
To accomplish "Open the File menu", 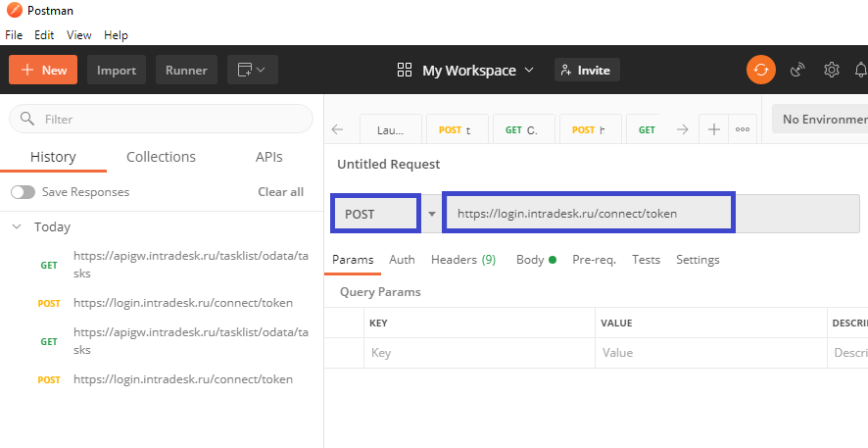I will click(14, 35).
